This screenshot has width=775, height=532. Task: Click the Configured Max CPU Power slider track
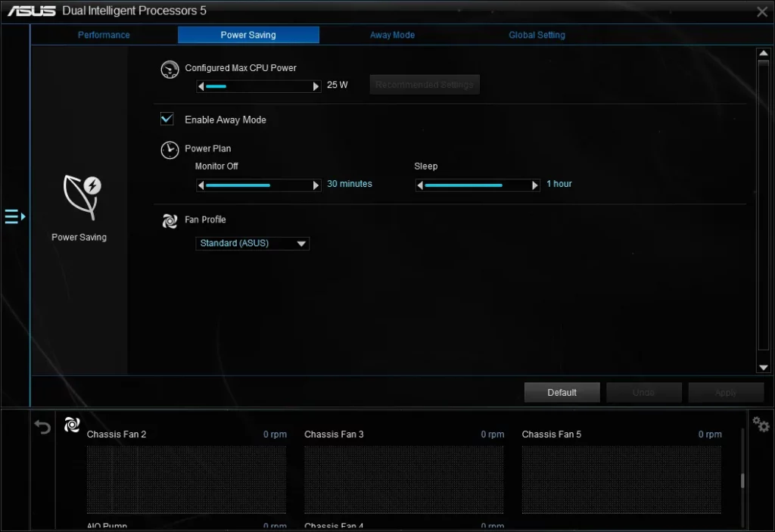[259, 86]
